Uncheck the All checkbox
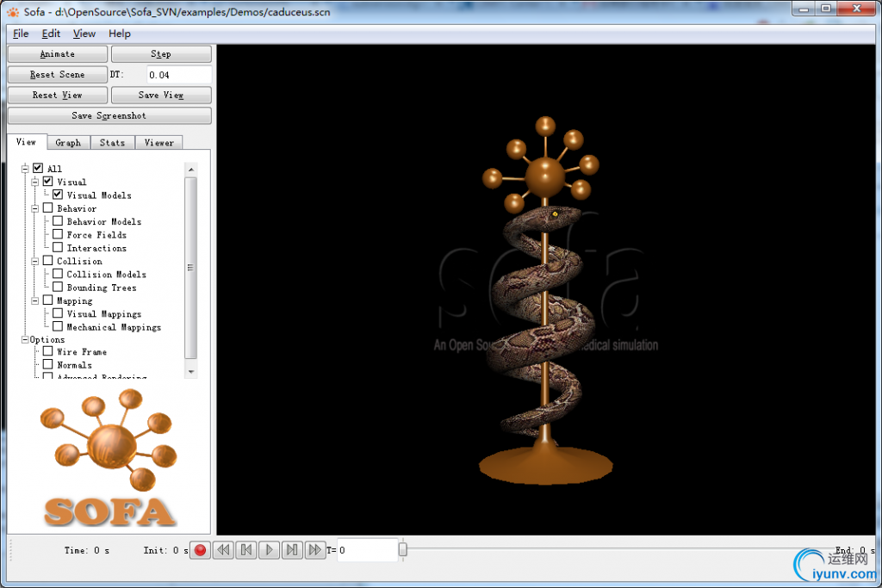 tap(38, 168)
